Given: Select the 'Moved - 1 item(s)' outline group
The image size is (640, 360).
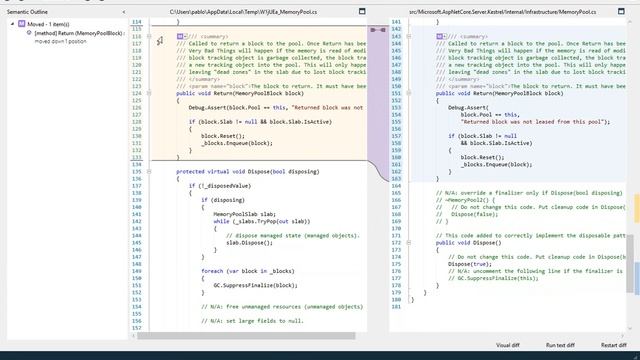Looking at the screenshot, I should tap(48, 24).
